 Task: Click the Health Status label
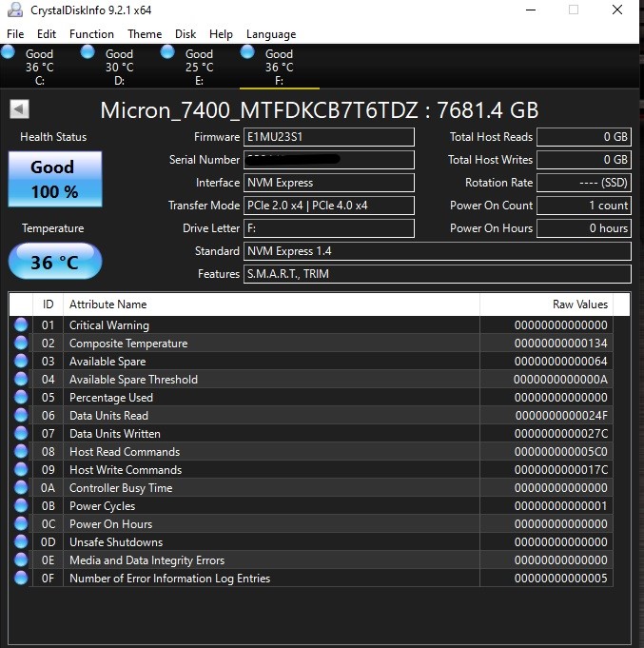pyautogui.click(x=53, y=137)
